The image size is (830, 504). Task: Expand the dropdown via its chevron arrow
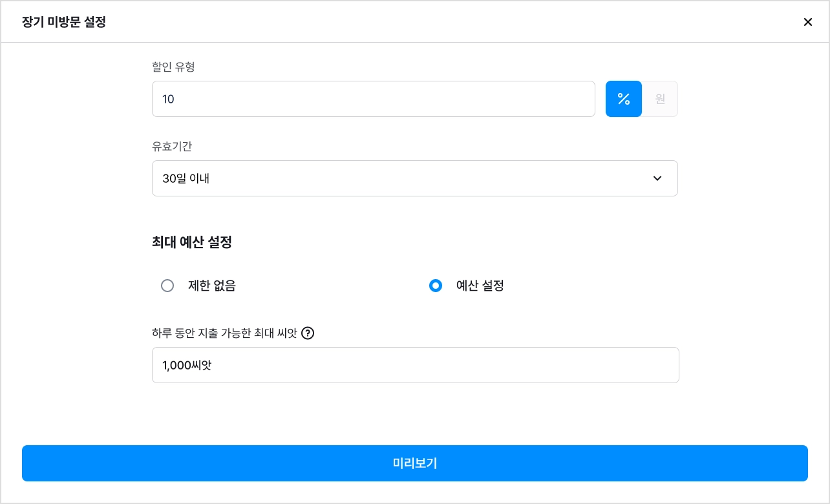(x=657, y=178)
